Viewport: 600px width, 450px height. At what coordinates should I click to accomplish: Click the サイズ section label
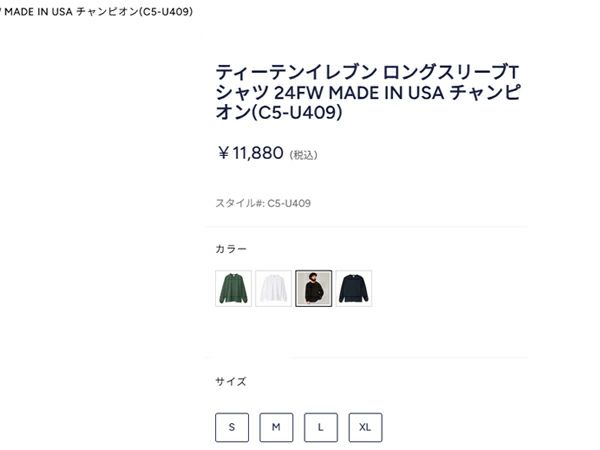click(x=230, y=381)
